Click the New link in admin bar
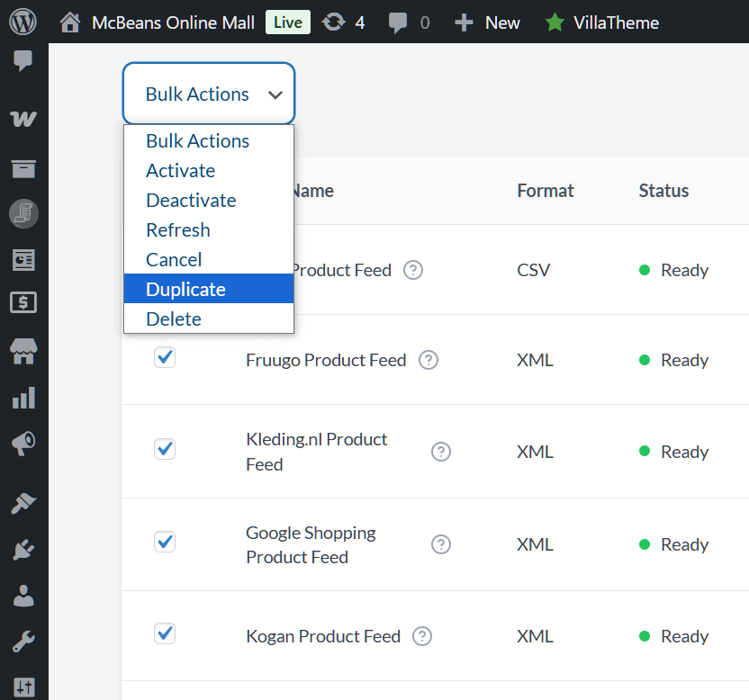This screenshot has width=749, height=700. click(502, 22)
